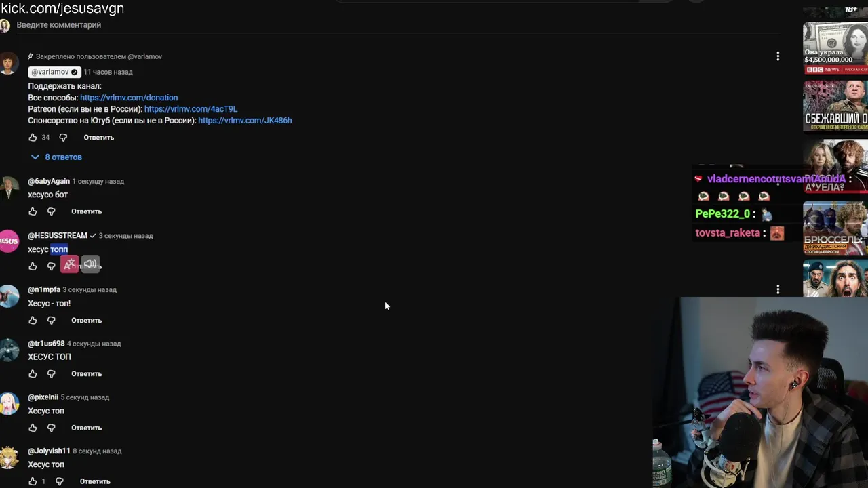Like the @Jolyvish11 comment
The image size is (868, 488).
pyautogui.click(x=33, y=481)
